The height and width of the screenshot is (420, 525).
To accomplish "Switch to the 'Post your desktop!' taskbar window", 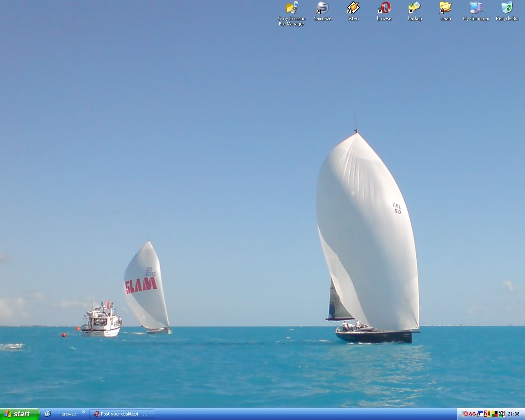I will tap(122, 414).
